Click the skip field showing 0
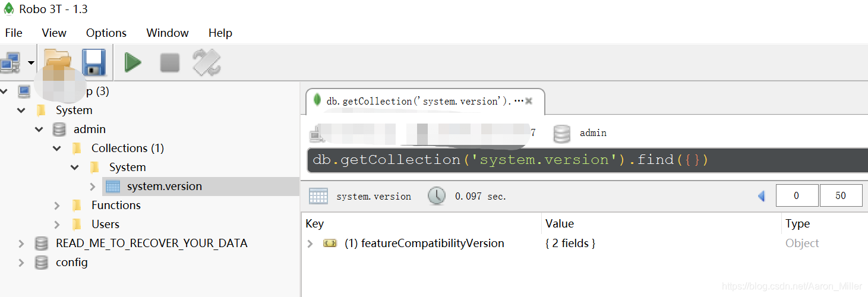Viewport: 868px width, 297px height. pos(797,195)
